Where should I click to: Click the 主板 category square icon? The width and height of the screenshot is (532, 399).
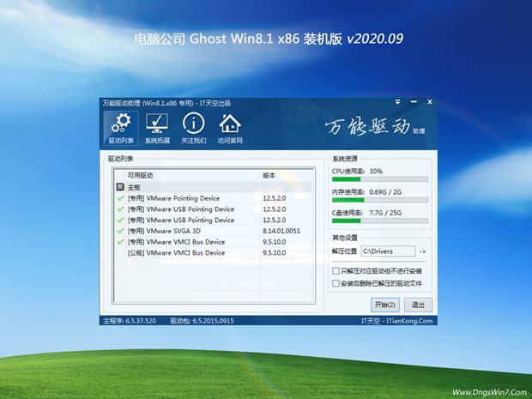click(120, 187)
